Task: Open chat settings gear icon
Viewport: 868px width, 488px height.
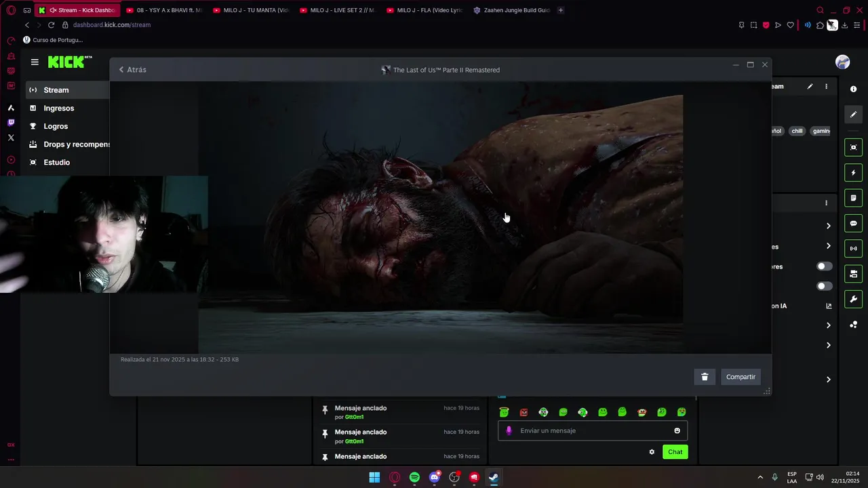Action: click(x=652, y=452)
